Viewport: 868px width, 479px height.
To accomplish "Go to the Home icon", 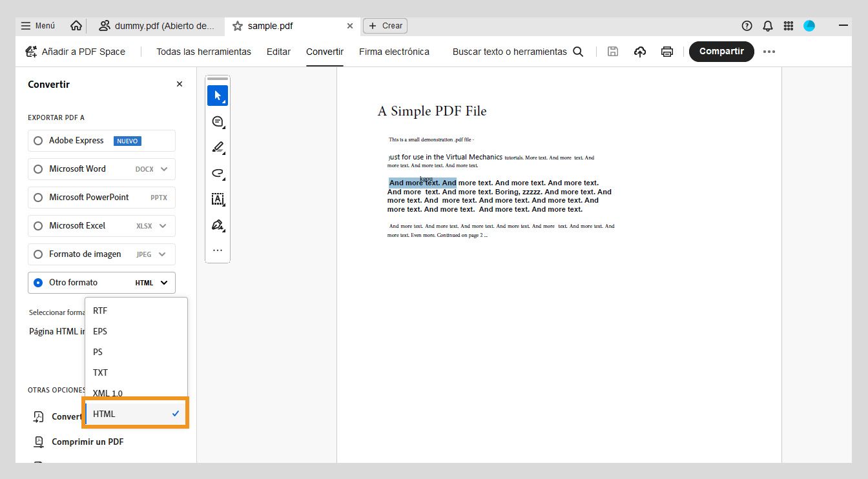I will 76,26.
